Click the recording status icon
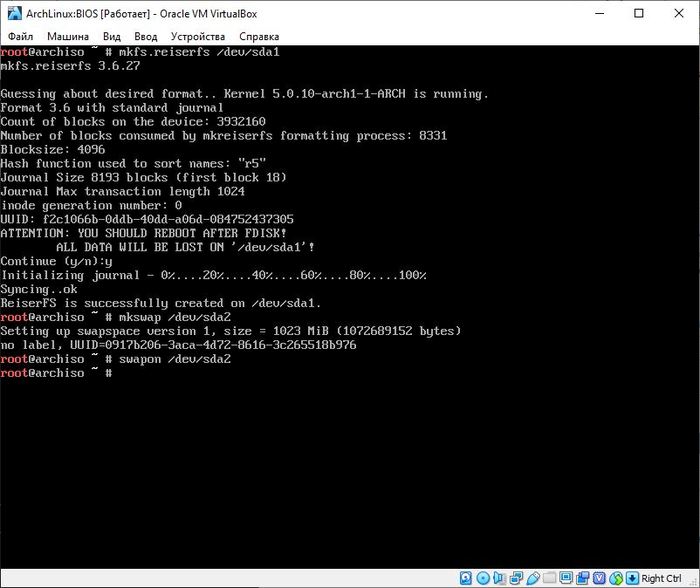The width and height of the screenshot is (700, 588). pos(583,578)
